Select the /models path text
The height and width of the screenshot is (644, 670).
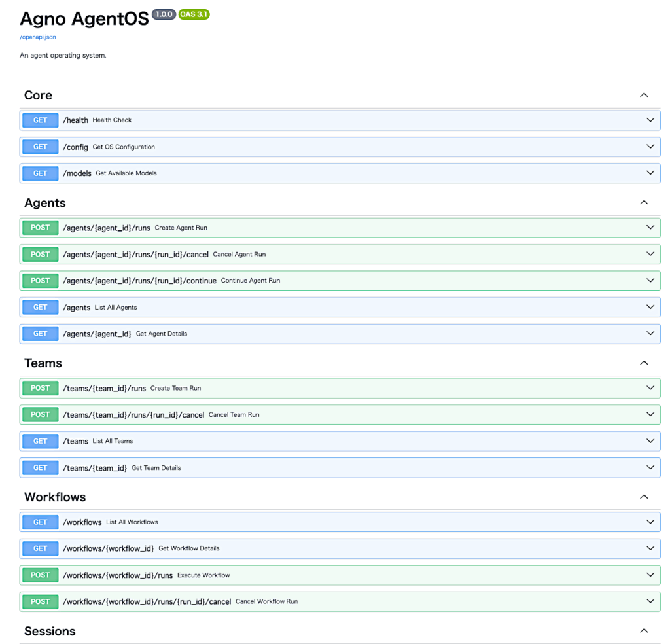pos(77,173)
